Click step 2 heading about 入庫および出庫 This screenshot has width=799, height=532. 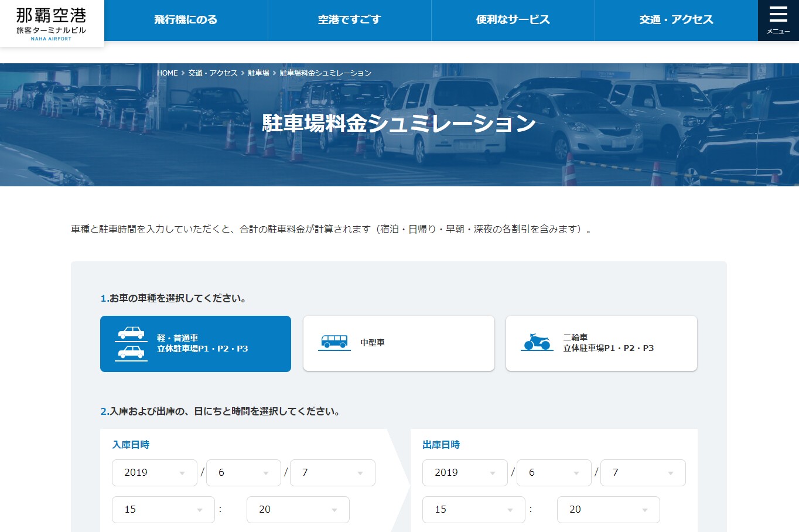[x=221, y=411]
